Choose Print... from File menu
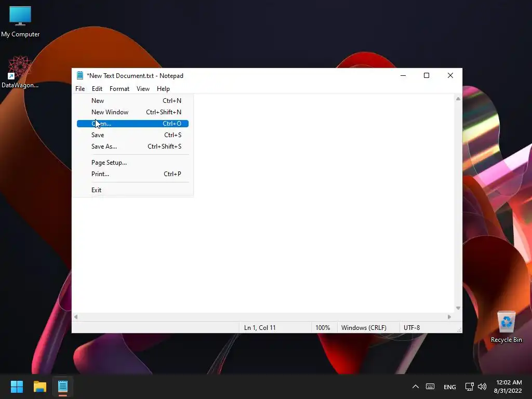This screenshot has height=399, width=532. (x=132, y=174)
